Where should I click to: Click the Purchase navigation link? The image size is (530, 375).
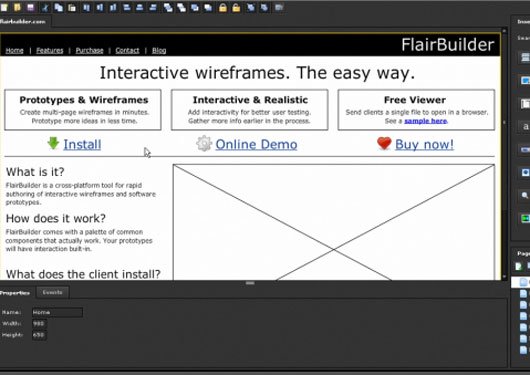click(x=89, y=50)
